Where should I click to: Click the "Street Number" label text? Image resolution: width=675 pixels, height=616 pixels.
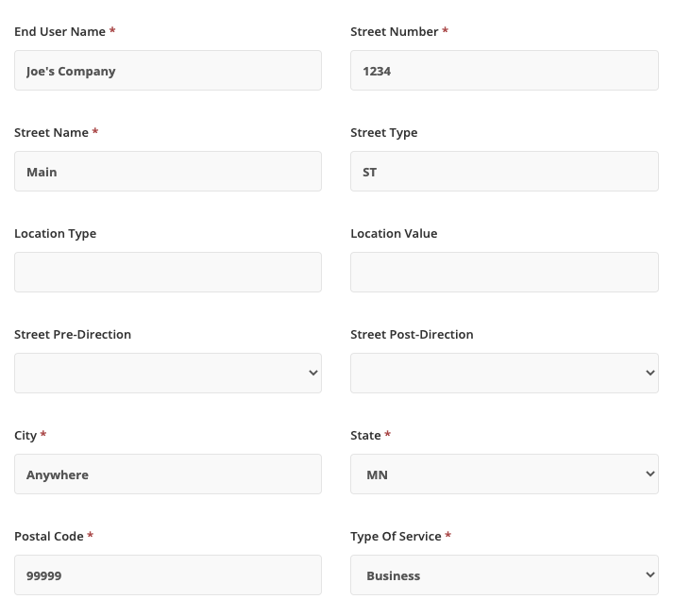click(x=394, y=32)
